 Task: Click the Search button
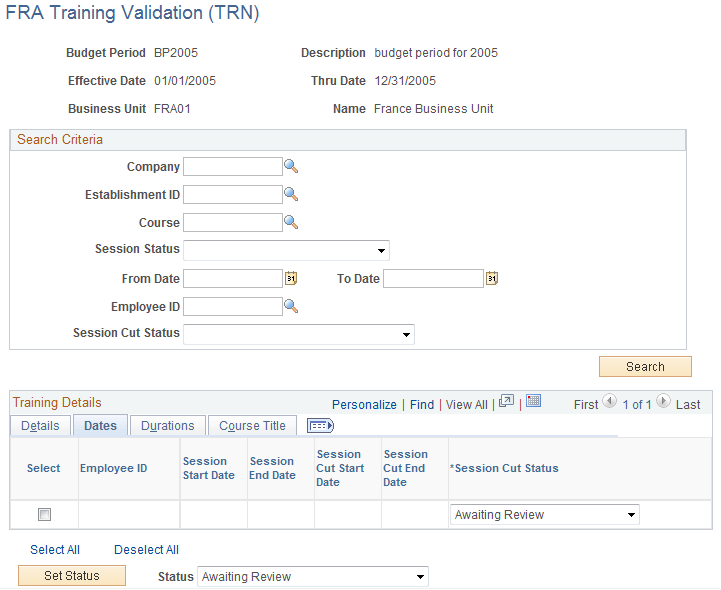click(x=645, y=367)
